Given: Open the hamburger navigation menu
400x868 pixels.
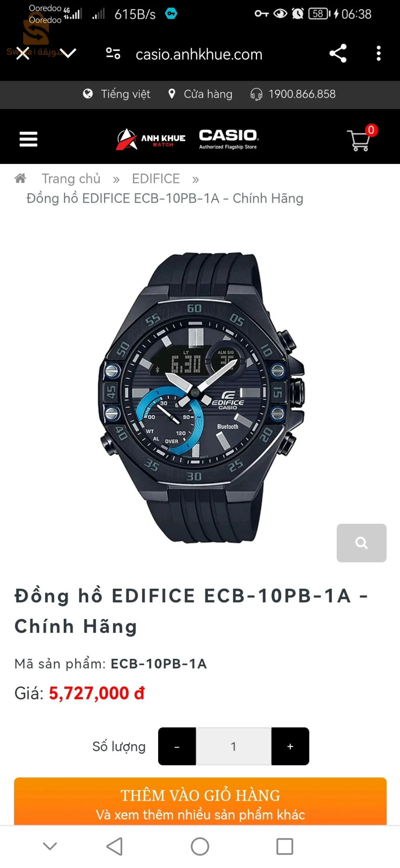Looking at the screenshot, I should tap(28, 139).
